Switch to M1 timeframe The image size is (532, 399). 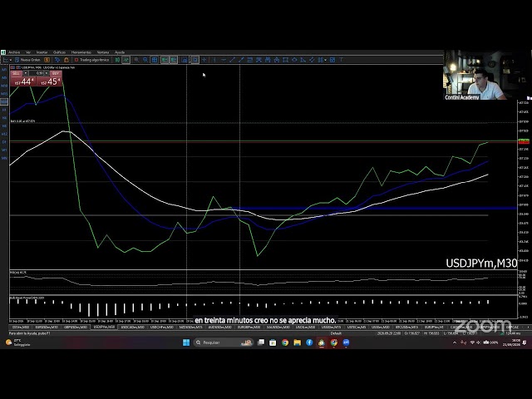4,70
